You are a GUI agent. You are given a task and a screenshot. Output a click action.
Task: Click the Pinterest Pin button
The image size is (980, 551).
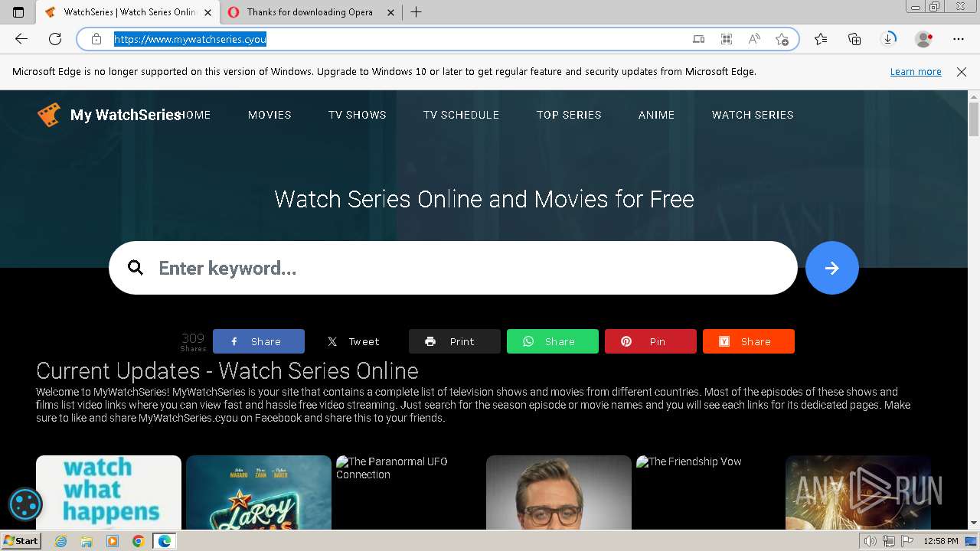pos(651,341)
